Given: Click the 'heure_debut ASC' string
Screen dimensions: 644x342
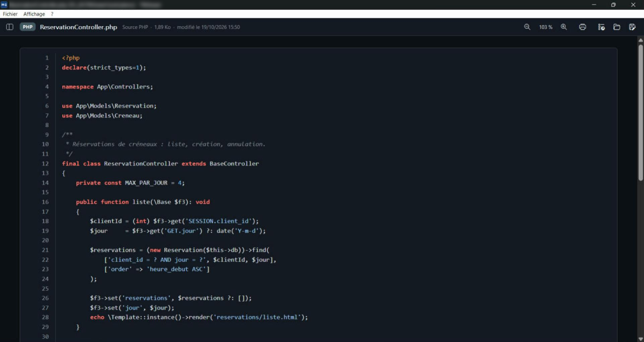Looking at the screenshot, I should (176, 269).
